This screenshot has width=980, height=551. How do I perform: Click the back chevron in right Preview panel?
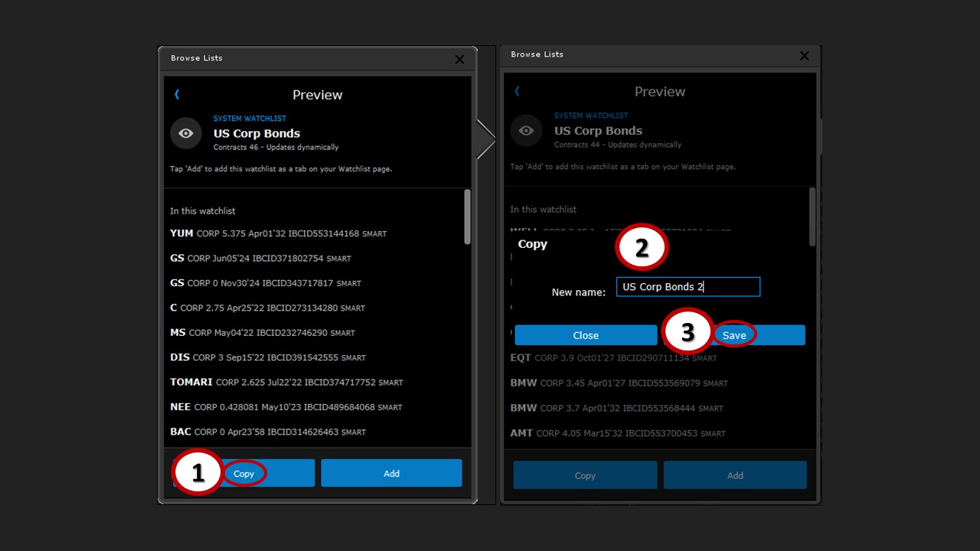[x=518, y=91]
